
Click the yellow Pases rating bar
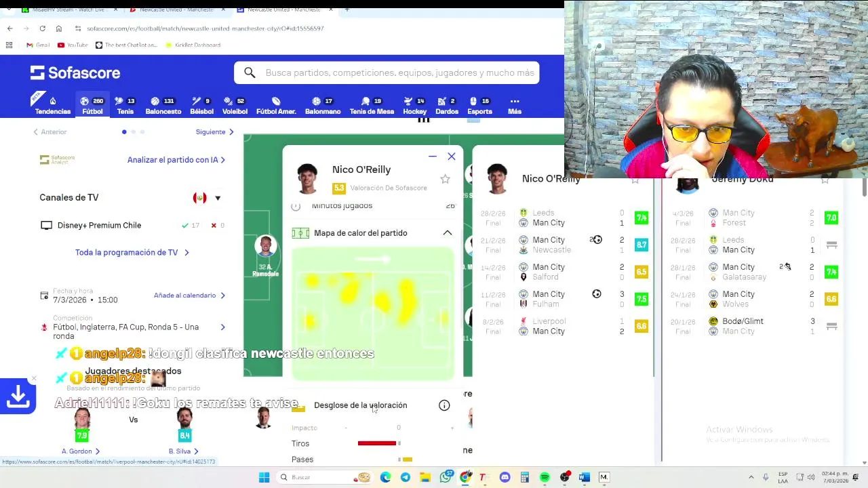(x=408, y=460)
